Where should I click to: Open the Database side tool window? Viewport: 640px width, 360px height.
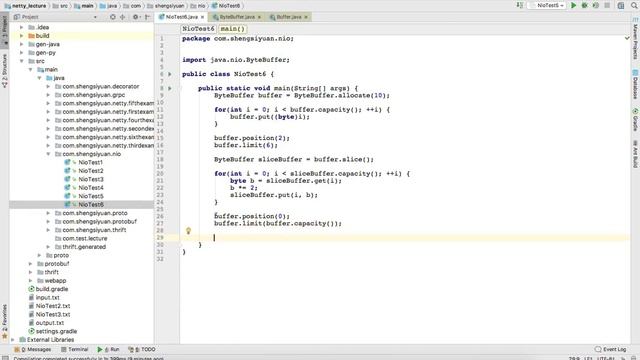click(635, 84)
